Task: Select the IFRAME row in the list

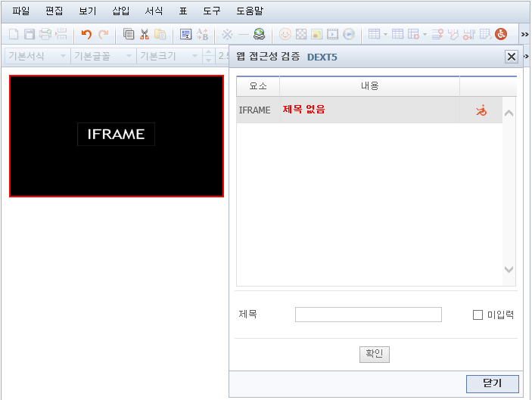Action: point(369,110)
